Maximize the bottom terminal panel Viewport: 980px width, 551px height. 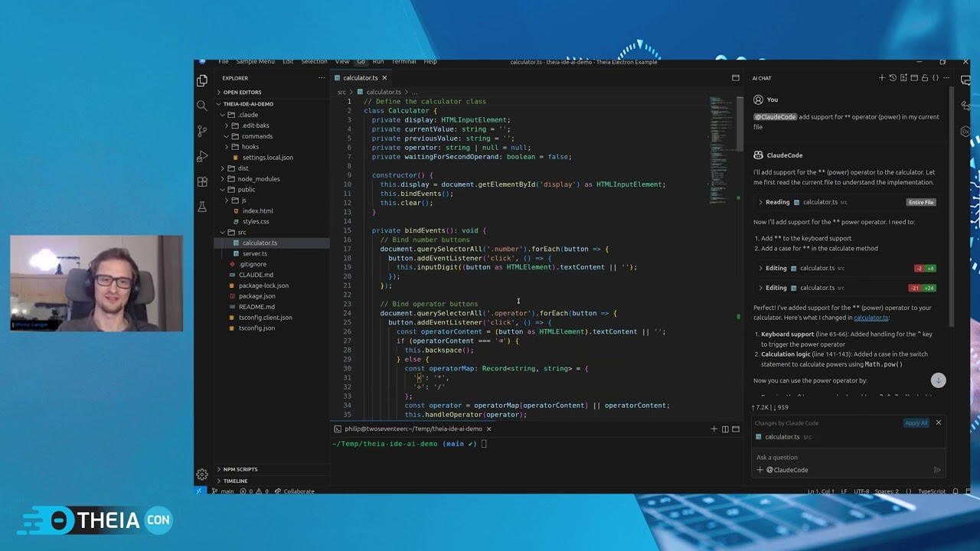736,429
